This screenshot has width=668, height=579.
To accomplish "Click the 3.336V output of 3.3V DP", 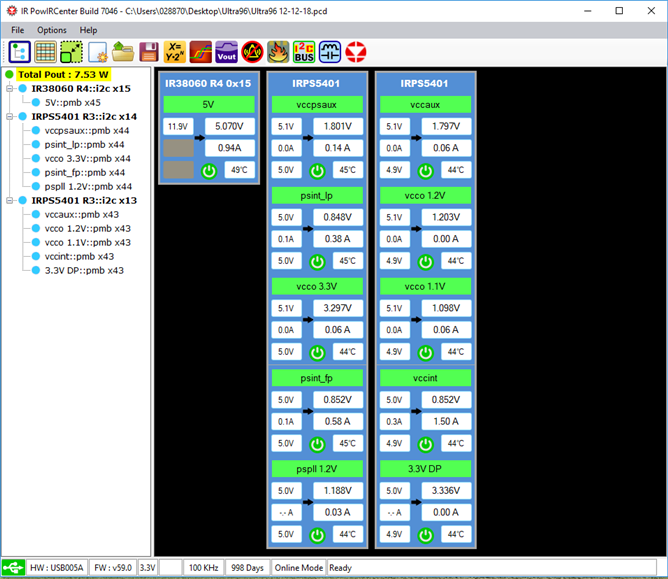I will (446, 490).
